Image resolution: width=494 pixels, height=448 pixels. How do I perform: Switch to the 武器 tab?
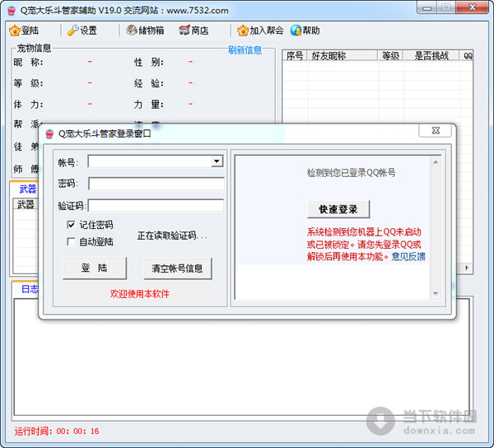pos(28,189)
